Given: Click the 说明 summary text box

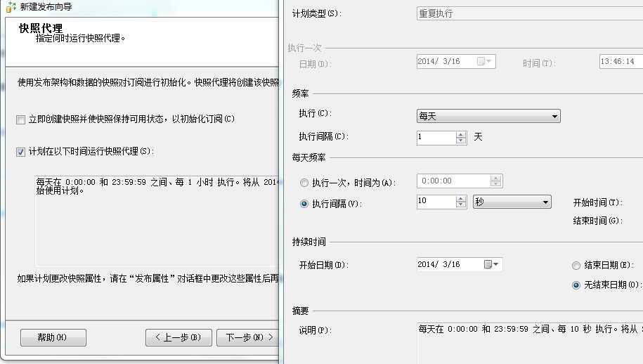Looking at the screenshot, I should [530, 344].
